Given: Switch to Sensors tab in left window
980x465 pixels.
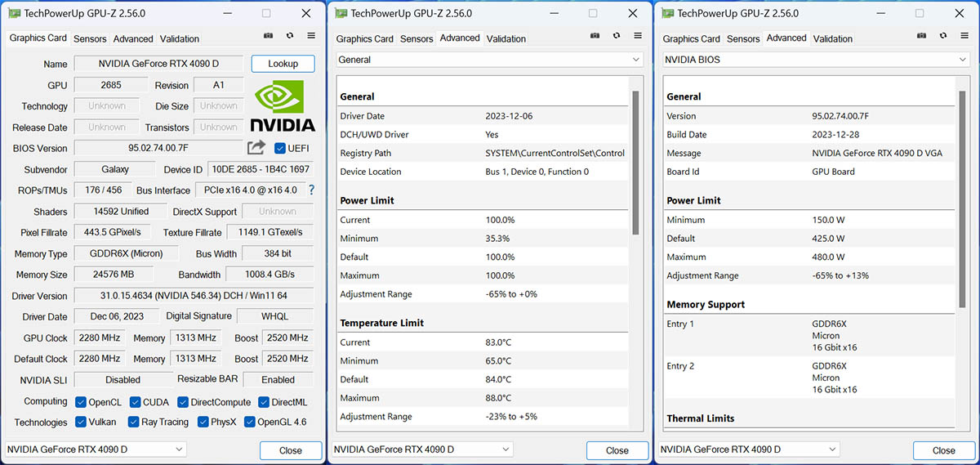Looking at the screenshot, I should click(x=90, y=38).
